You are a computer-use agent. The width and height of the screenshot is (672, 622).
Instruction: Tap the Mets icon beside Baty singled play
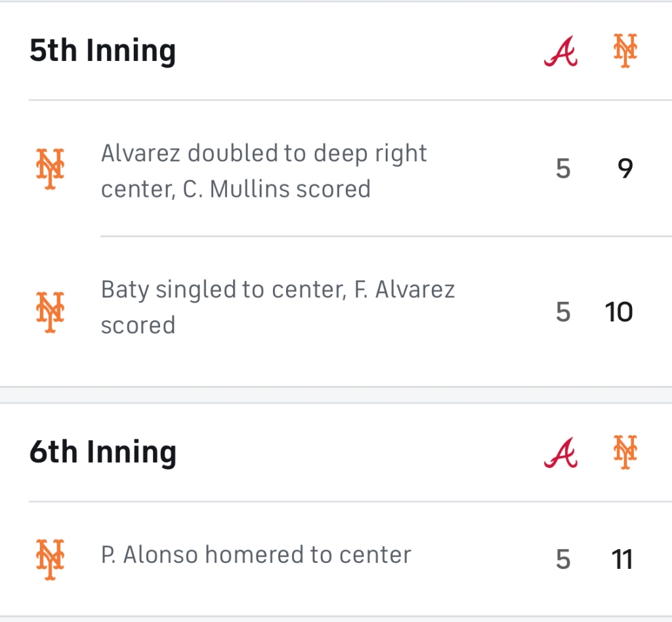click(x=50, y=311)
